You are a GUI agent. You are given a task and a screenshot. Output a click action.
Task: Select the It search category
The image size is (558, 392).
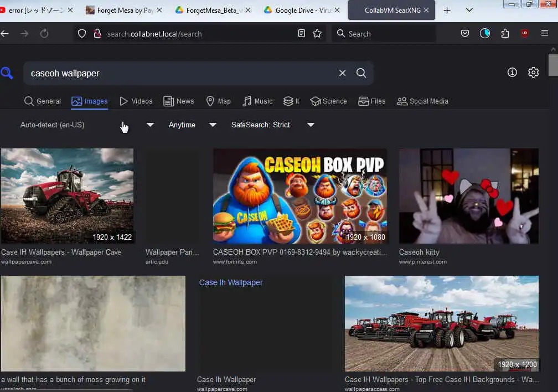pyautogui.click(x=291, y=101)
